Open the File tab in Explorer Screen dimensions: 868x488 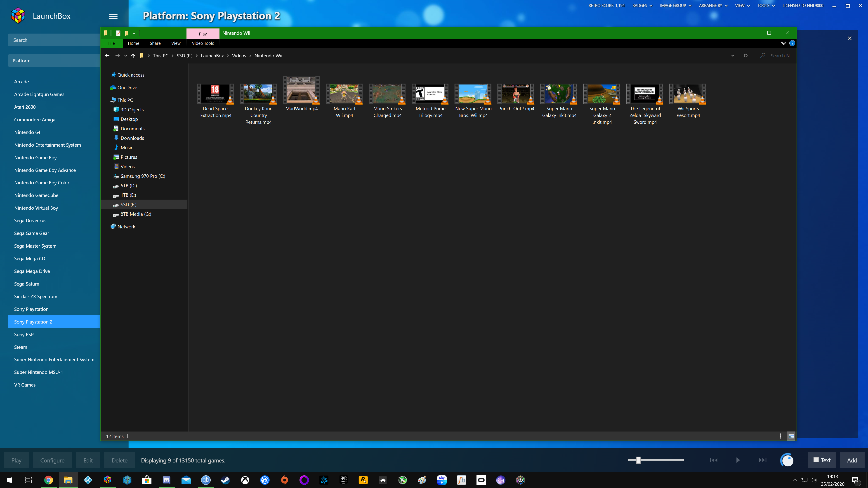tap(111, 43)
